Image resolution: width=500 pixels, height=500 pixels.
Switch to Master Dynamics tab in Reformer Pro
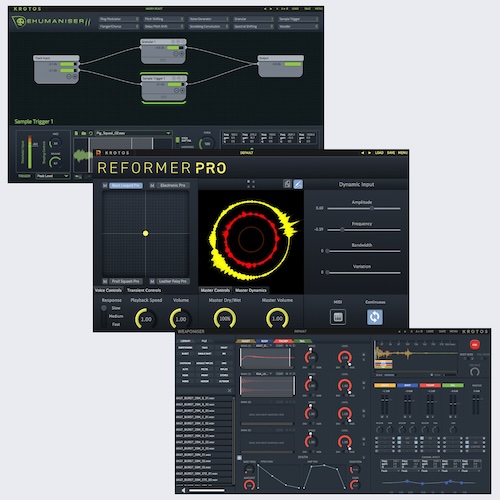click(251, 290)
